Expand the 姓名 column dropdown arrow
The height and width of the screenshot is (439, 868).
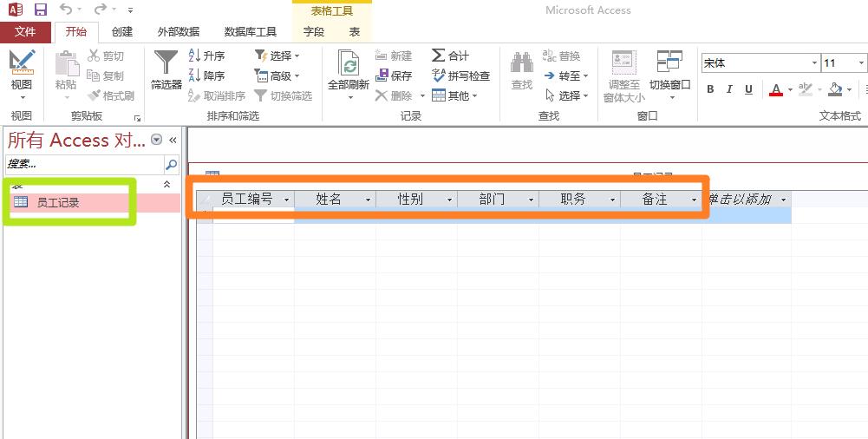click(368, 200)
